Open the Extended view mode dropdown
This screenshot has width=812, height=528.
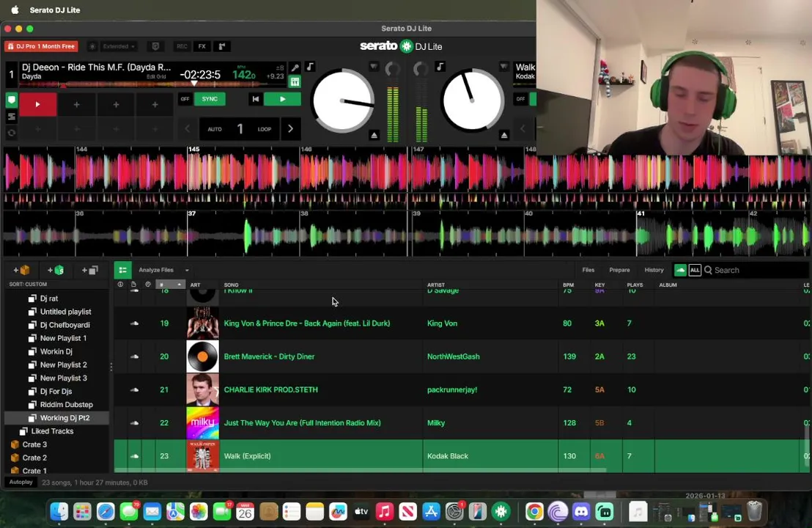coord(119,47)
